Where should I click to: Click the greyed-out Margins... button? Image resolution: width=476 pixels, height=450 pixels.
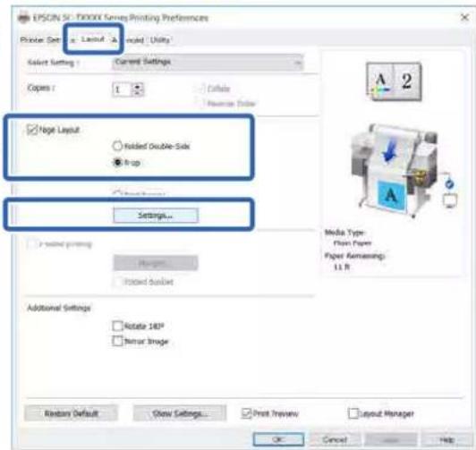(x=156, y=263)
